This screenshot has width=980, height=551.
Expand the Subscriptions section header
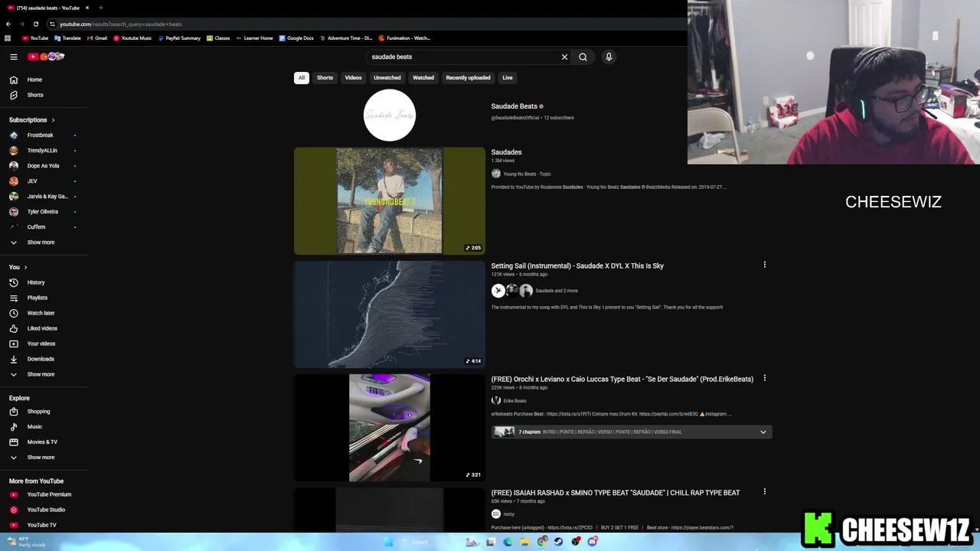(31, 120)
